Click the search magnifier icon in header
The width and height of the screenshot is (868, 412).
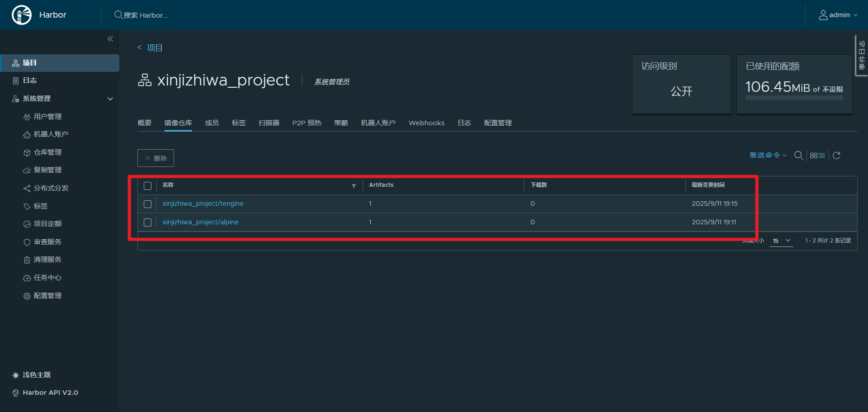pyautogui.click(x=118, y=15)
